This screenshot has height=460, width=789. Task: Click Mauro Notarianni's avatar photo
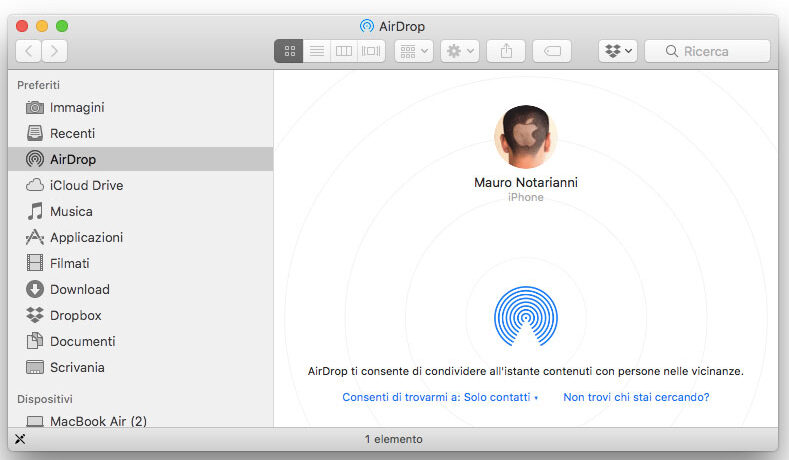point(526,137)
